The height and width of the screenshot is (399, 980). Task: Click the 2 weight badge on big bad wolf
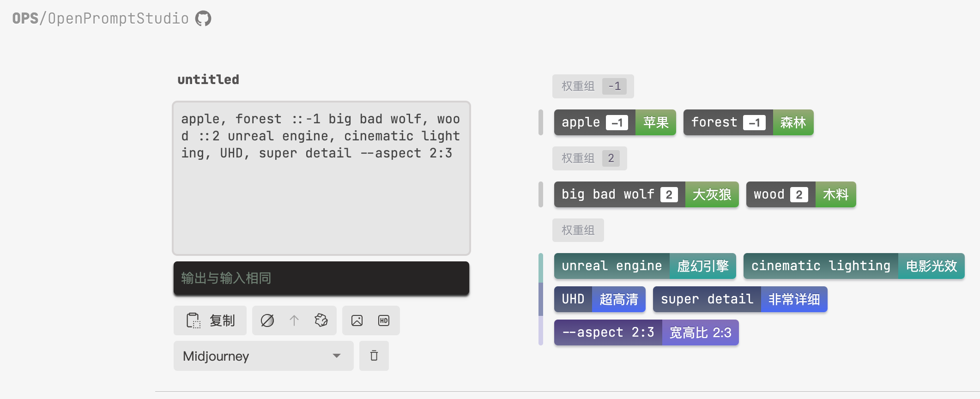pyautogui.click(x=668, y=194)
